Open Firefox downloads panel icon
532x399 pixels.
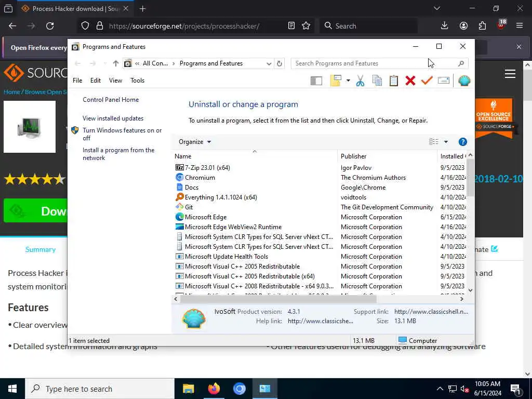click(445, 26)
